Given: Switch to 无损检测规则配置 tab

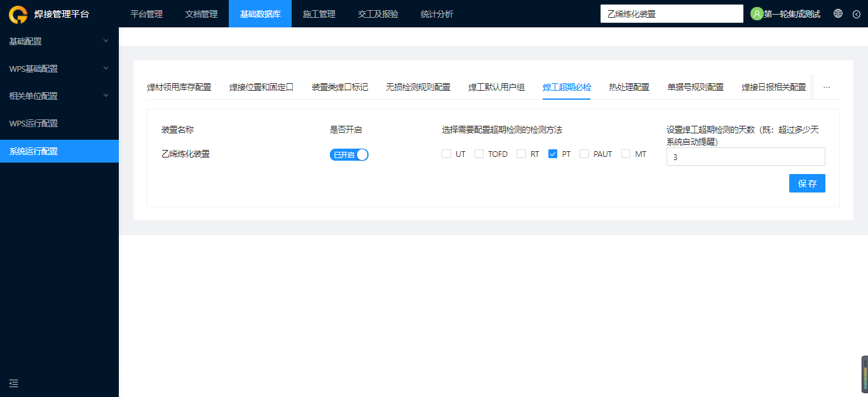Looking at the screenshot, I should (418, 87).
